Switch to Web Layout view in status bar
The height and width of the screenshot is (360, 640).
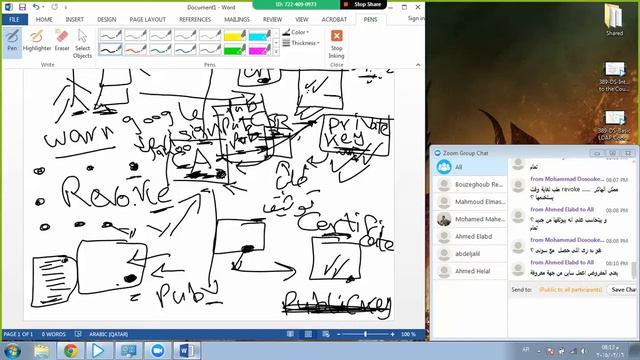click(x=326, y=334)
